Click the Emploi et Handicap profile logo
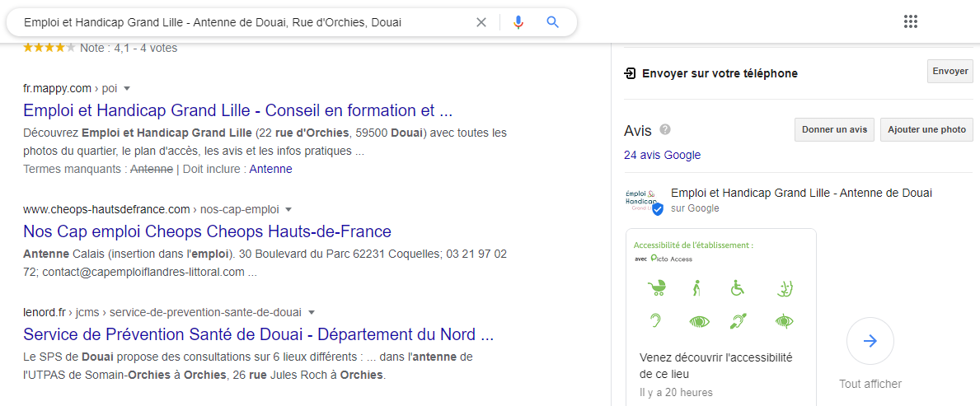The image size is (980, 406). [644, 200]
